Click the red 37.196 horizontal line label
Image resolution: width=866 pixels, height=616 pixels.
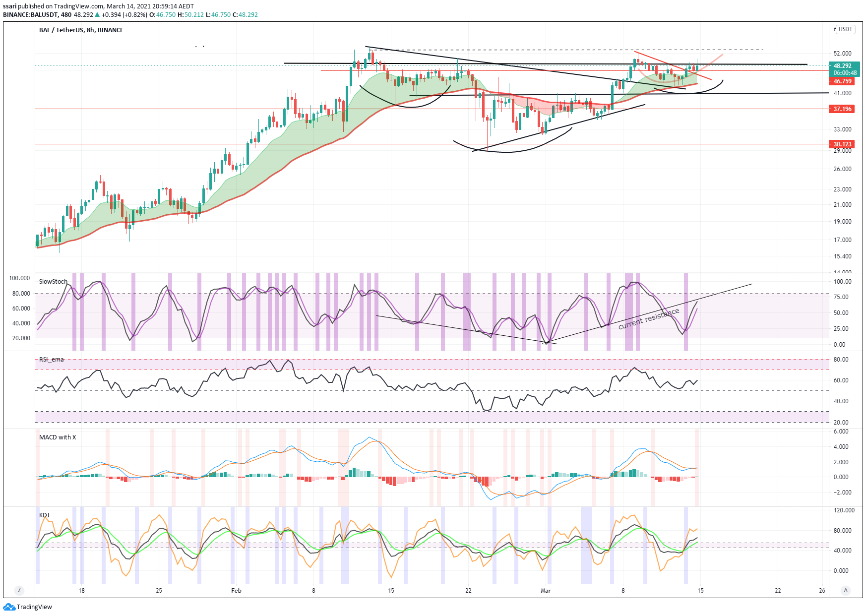pyautogui.click(x=842, y=109)
